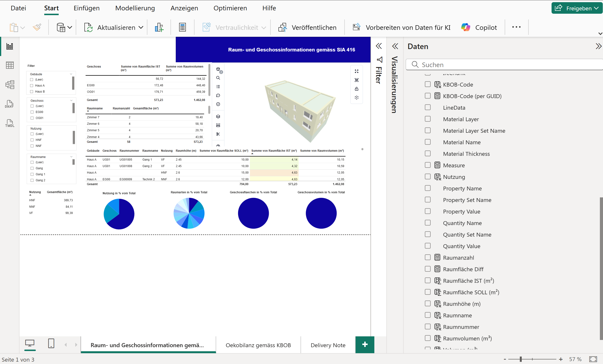Click in the Suchen field search box
Screen dimensions: 603x364
504,65
